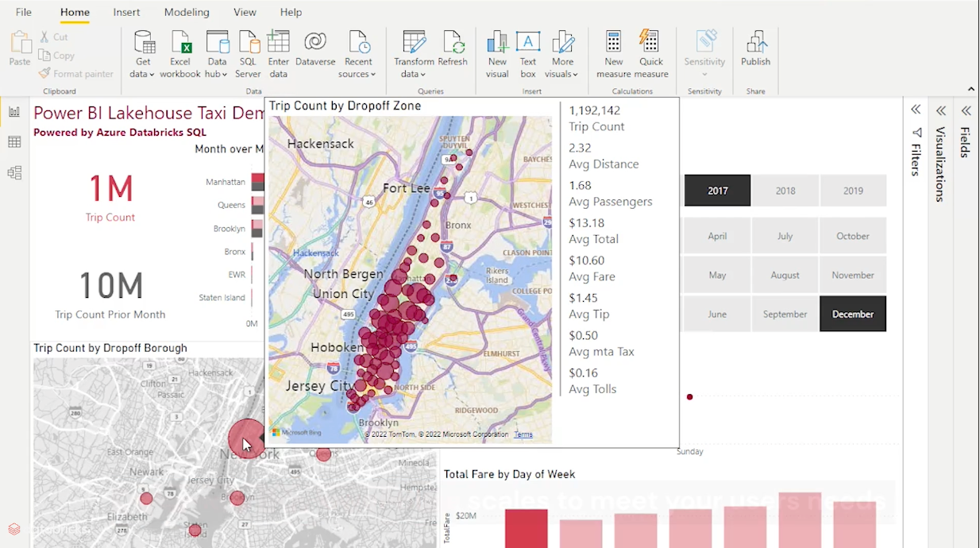Expand the Data hub dropdown arrow
The height and width of the screenshot is (548, 980).
[x=225, y=75]
